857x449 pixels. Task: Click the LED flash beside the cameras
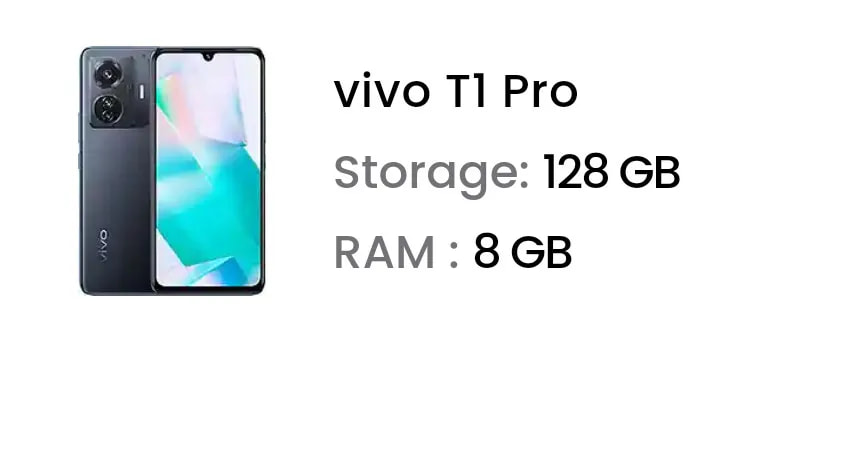pos(142,92)
